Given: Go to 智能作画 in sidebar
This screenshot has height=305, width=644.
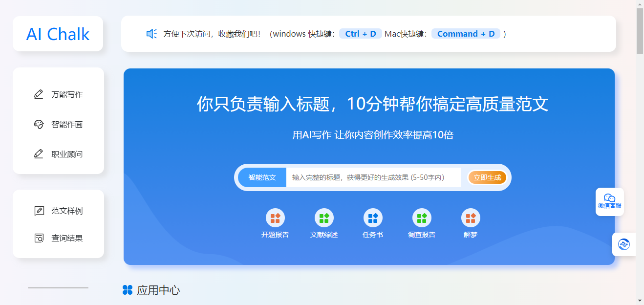Looking at the screenshot, I should (58, 124).
